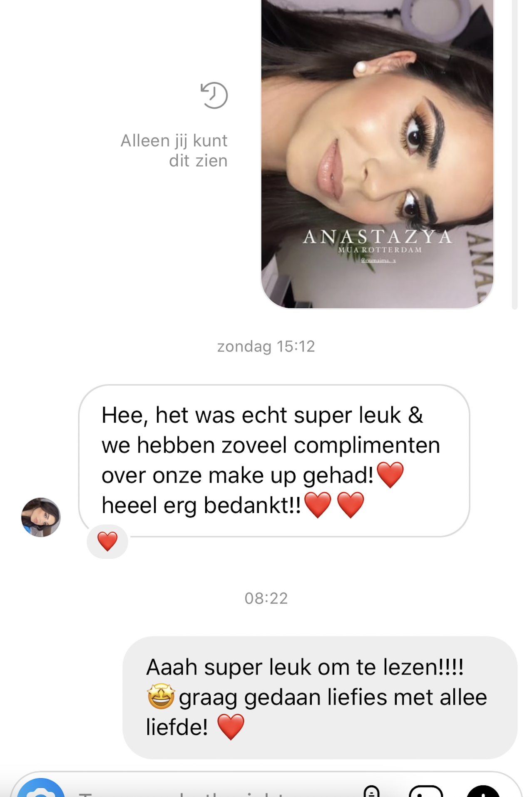Tap the black plus sticker icon
The image size is (532, 797).
pos(483,791)
